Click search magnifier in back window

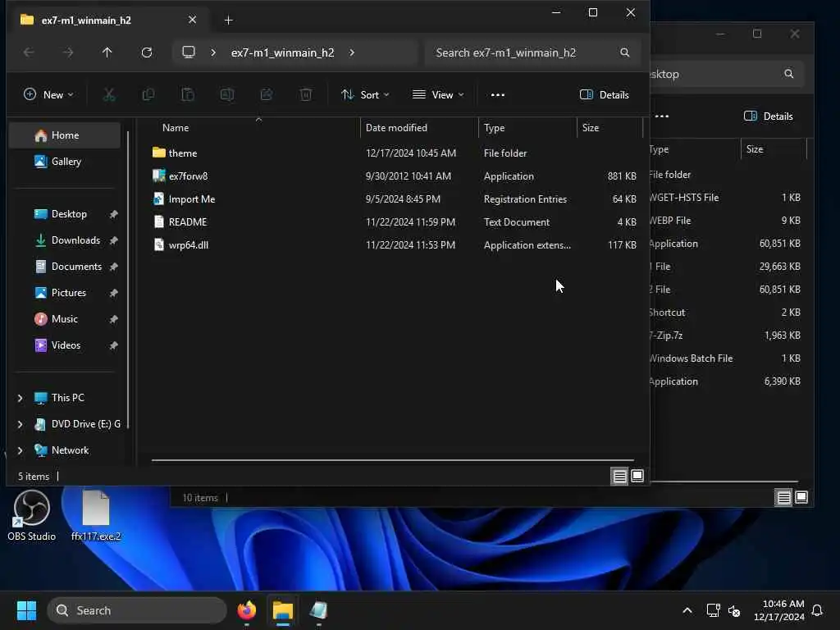788,74
